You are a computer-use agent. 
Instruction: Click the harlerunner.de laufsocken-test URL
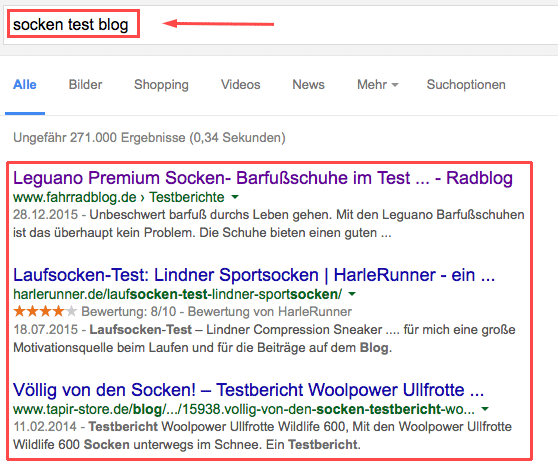(178, 294)
